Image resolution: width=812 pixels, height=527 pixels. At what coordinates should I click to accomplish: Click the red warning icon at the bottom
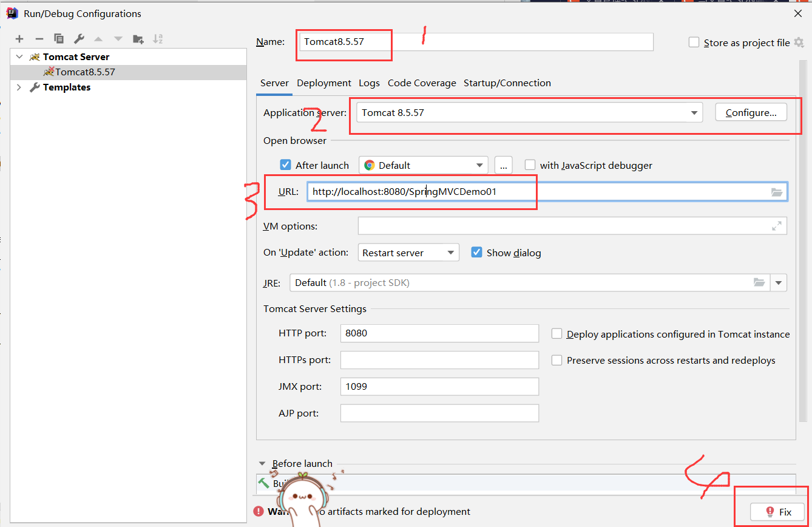259,511
